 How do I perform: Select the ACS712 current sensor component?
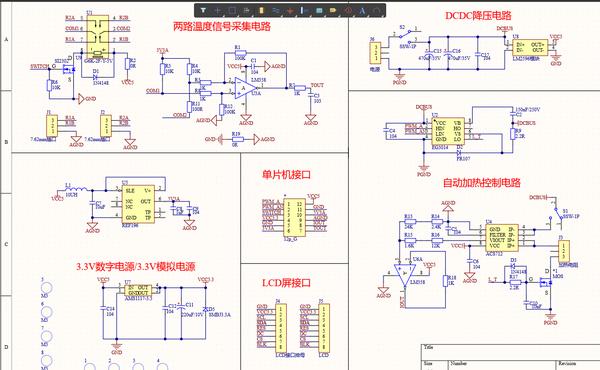(502, 238)
